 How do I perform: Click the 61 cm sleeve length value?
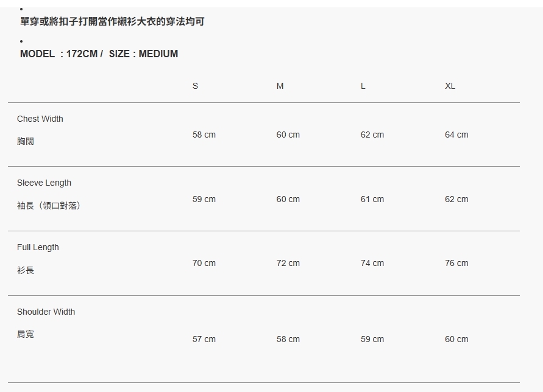click(372, 199)
